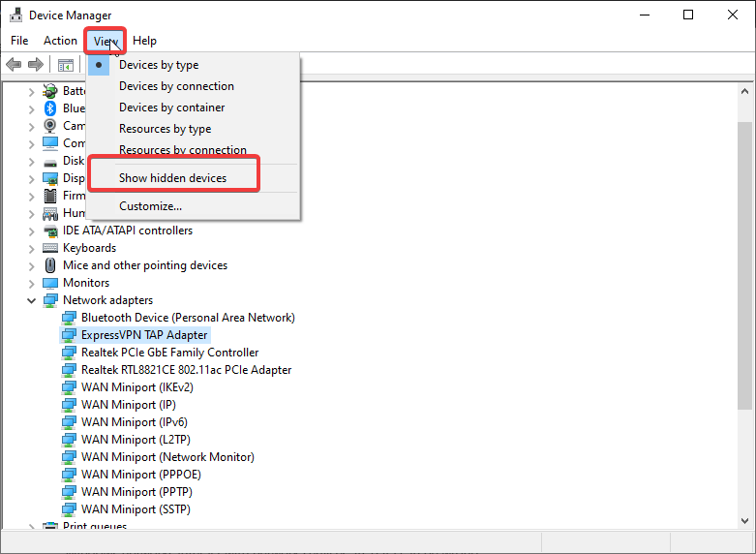Viewport: 756px width, 554px height.
Task: Choose Customize... from the View menu
Action: point(194,206)
